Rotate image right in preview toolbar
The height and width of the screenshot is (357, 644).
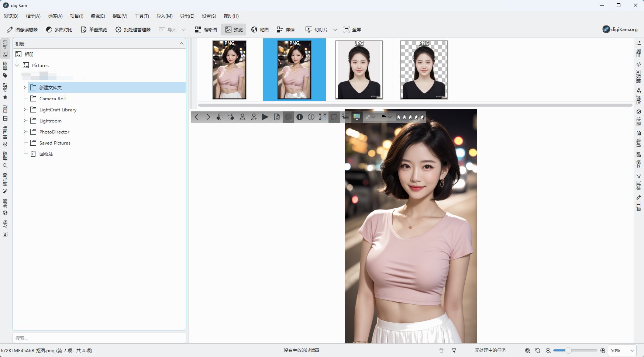tap(231, 117)
